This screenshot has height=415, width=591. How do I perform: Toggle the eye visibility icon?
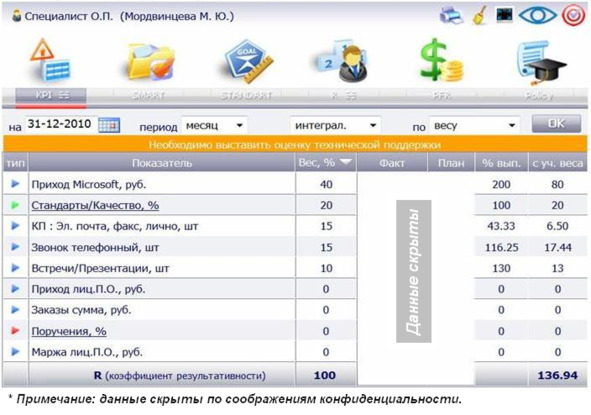(537, 15)
